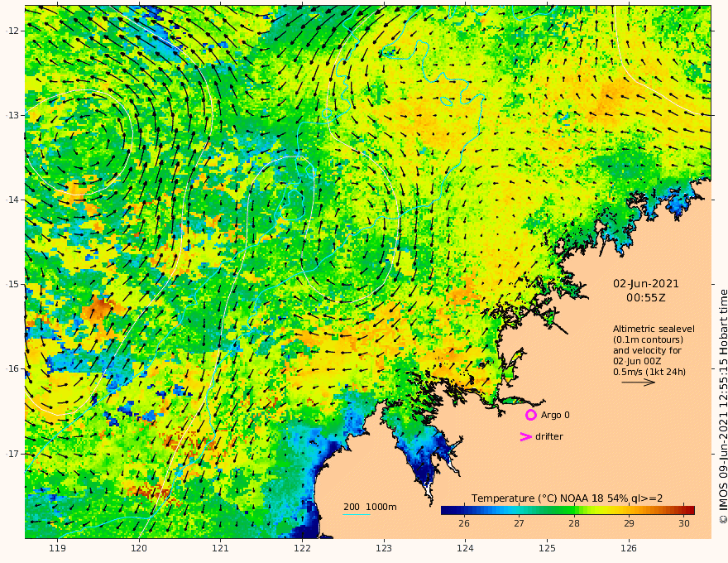Click the magenta drifter arrow legend symbol
728x563 pixels.
coord(525,436)
